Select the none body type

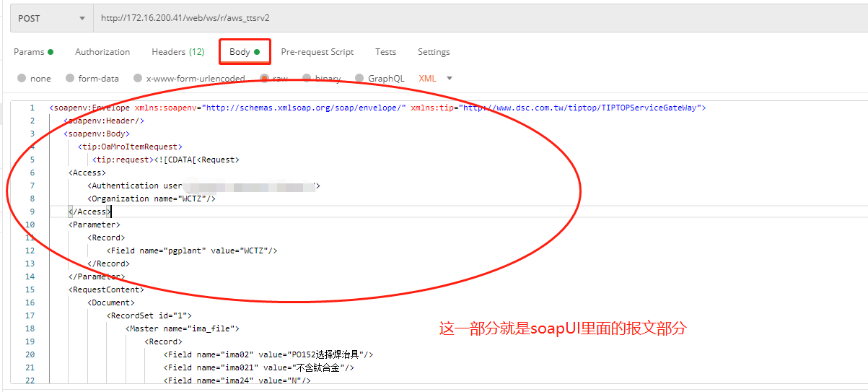pyautogui.click(x=34, y=79)
